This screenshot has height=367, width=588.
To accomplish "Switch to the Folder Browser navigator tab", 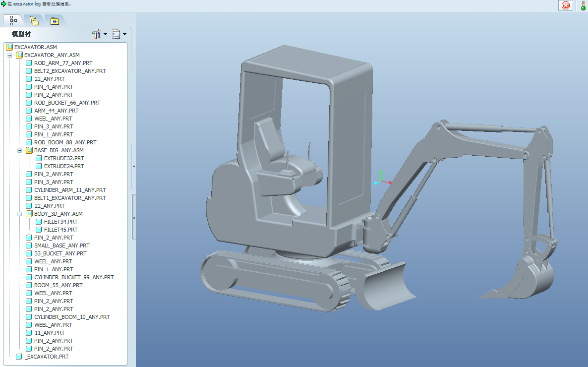I will pyautogui.click(x=34, y=21).
